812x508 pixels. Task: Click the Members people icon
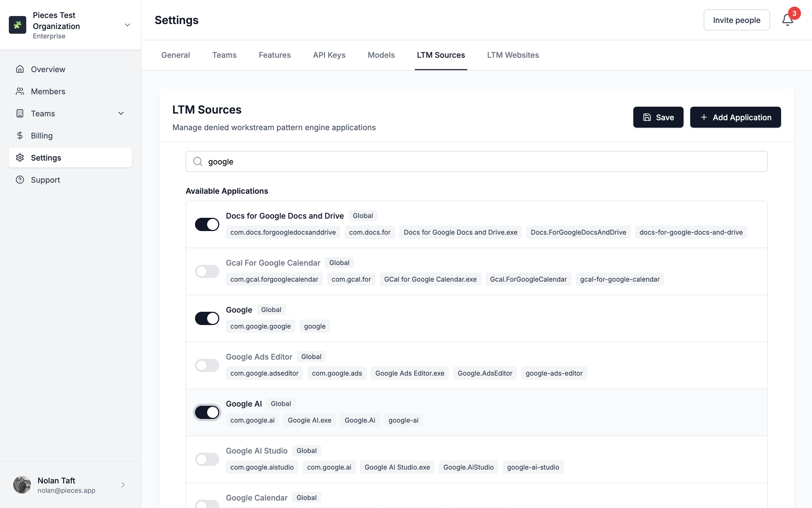20,91
